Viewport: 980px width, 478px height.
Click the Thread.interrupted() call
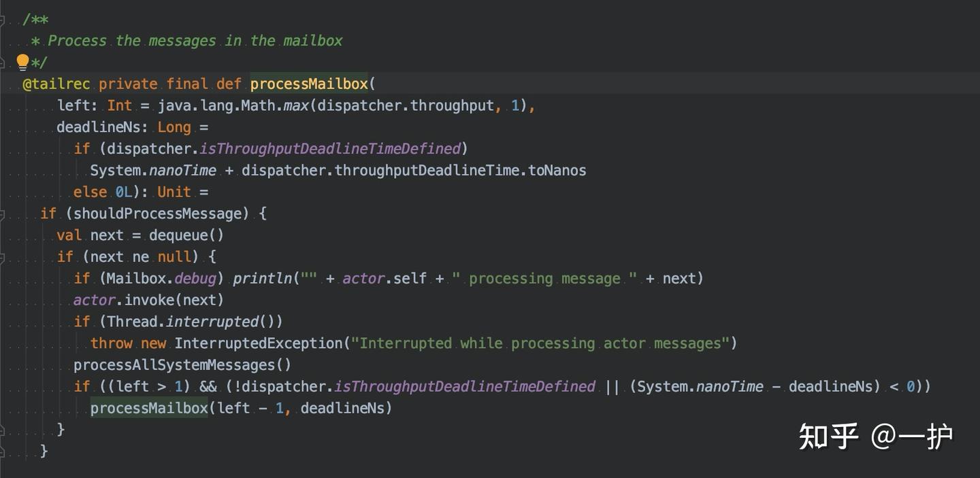pyautogui.click(x=195, y=322)
